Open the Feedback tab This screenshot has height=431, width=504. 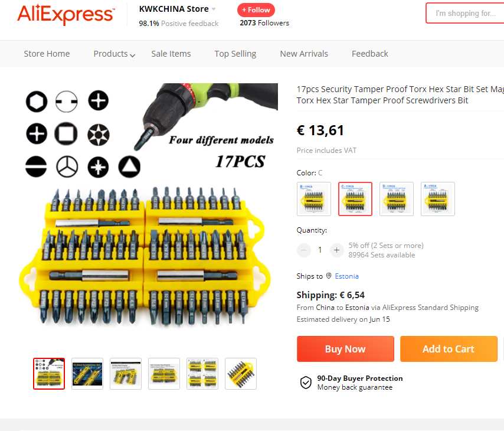point(369,54)
